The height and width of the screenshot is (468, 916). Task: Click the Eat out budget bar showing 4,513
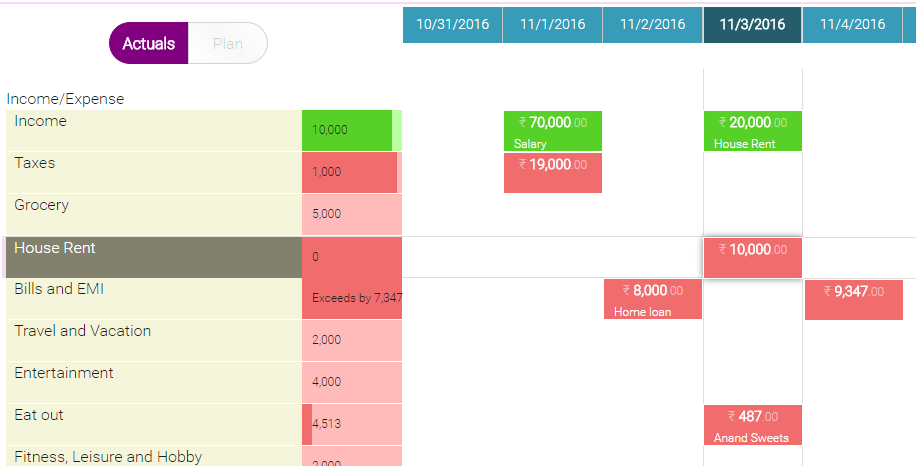[351, 424]
